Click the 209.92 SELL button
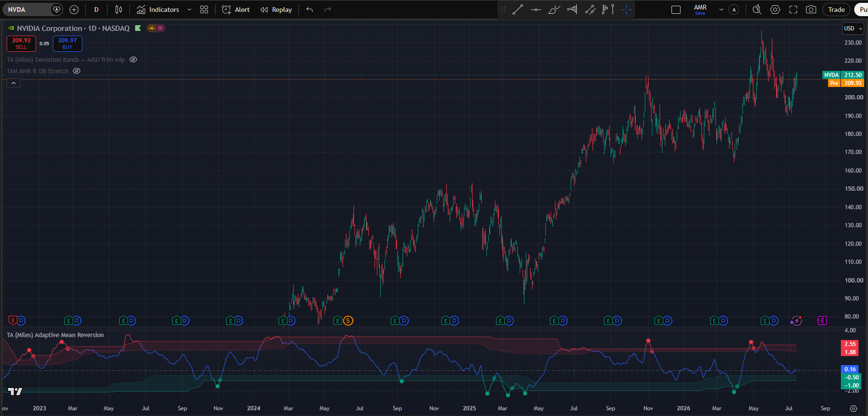The height and width of the screenshot is (416, 868). click(21, 44)
